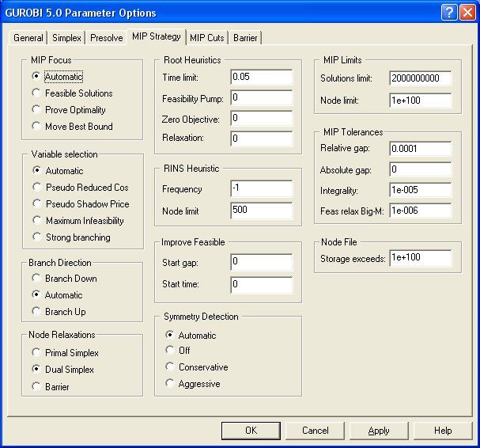This screenshot has width=480, height=448.
Task: Confirm settings with the OK button
Action: pos(251,431)
